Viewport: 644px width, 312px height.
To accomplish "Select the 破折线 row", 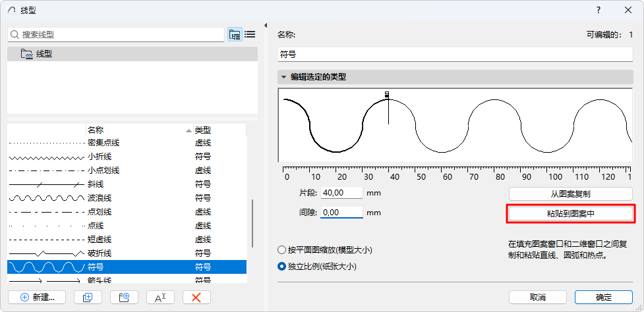I will (127, 253).
